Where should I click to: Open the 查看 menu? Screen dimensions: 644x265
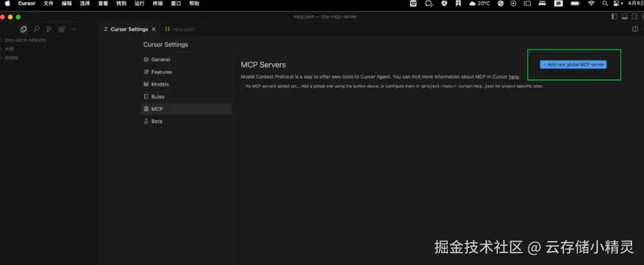[103, 4]
